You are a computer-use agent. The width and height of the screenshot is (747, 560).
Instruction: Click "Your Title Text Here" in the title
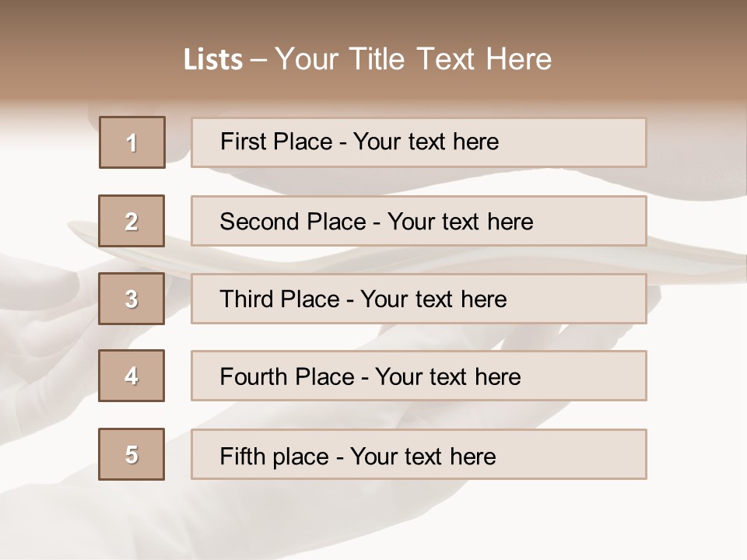click(x=413, y=59)
